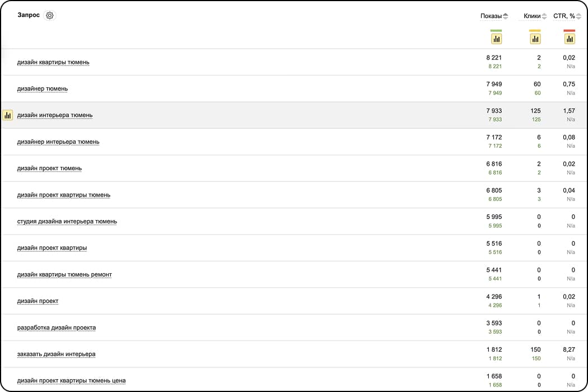The image size is (588, 392).
Task: Open the query дизайнер тюмень
Action: click(x=43, y=88)
